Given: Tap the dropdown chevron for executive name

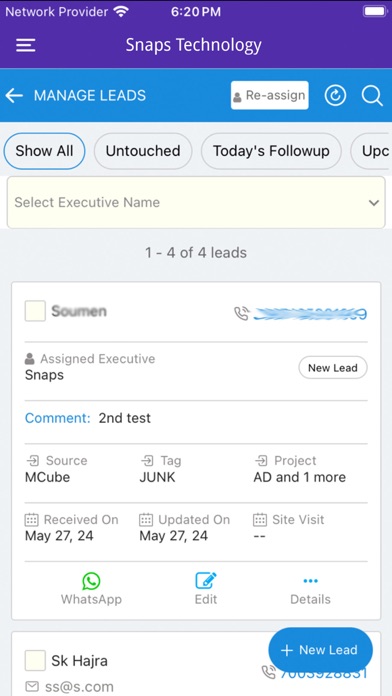Looking at the screenshot, I should (x=374, y=203).
